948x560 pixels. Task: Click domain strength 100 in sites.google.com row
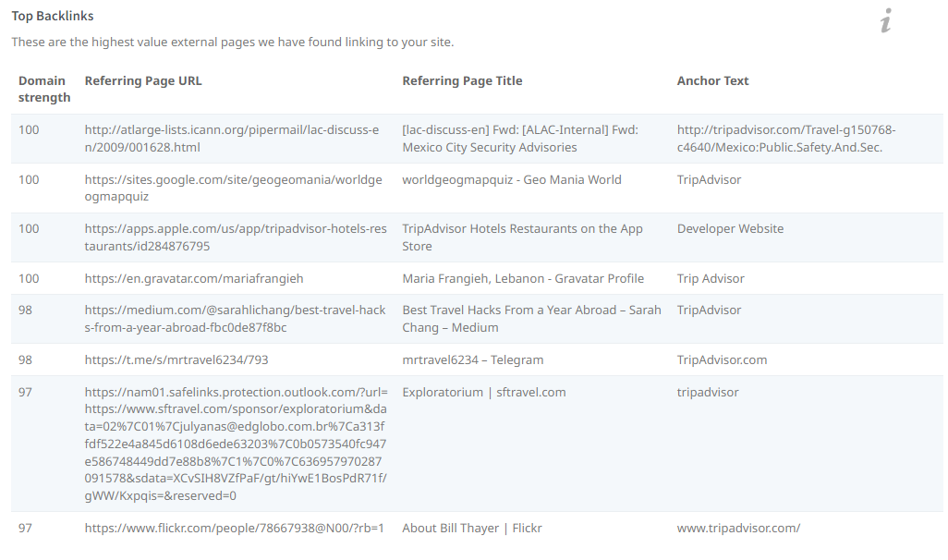pyautogui.click(x=29, y=179)
